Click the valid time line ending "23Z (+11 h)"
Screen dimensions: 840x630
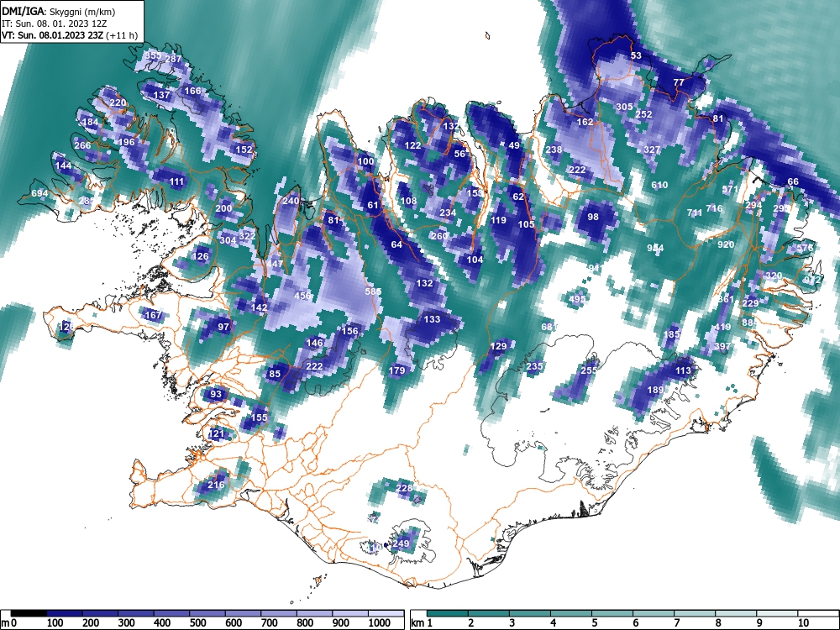[70, 35]
